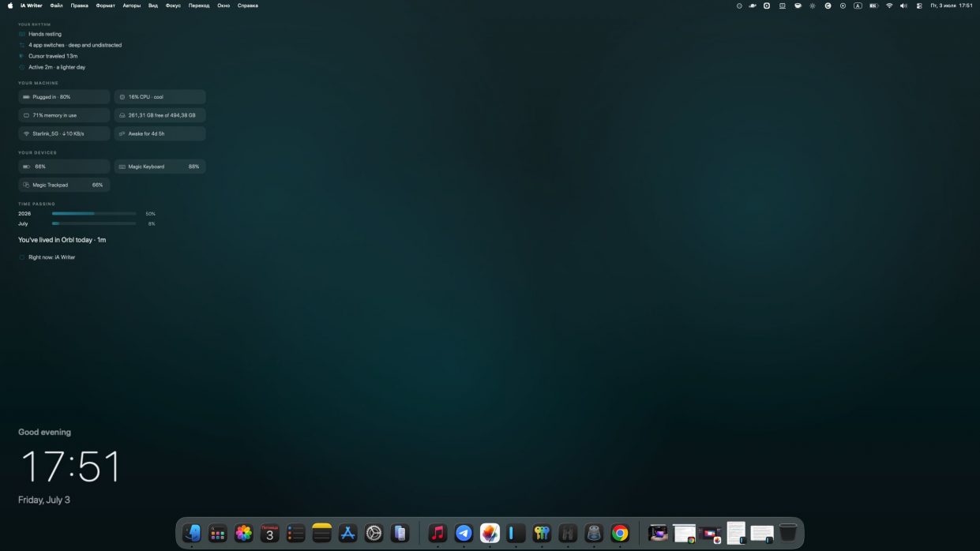The image size is (980, 551).
Task: Open the Apple menu
Action: coord(10,6)
